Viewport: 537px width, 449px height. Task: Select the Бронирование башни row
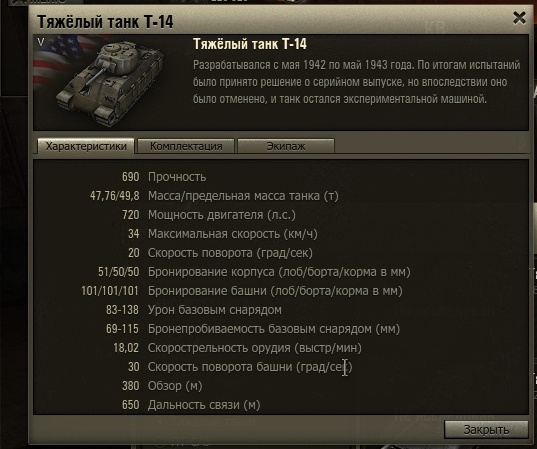point(242,291)
